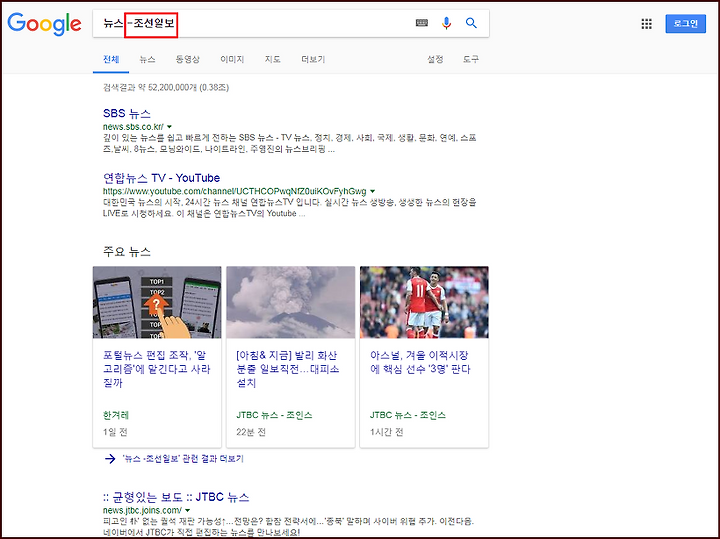
Task: Click the 한겨레 source label
Action: [x=116, y=415]
